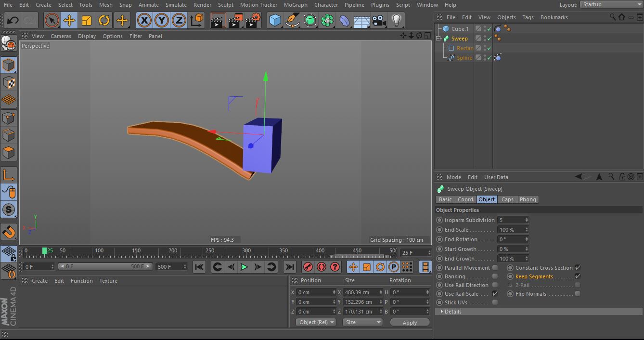644x340 pixels.
Task: Click the Apply button
Action: point(410,323)
